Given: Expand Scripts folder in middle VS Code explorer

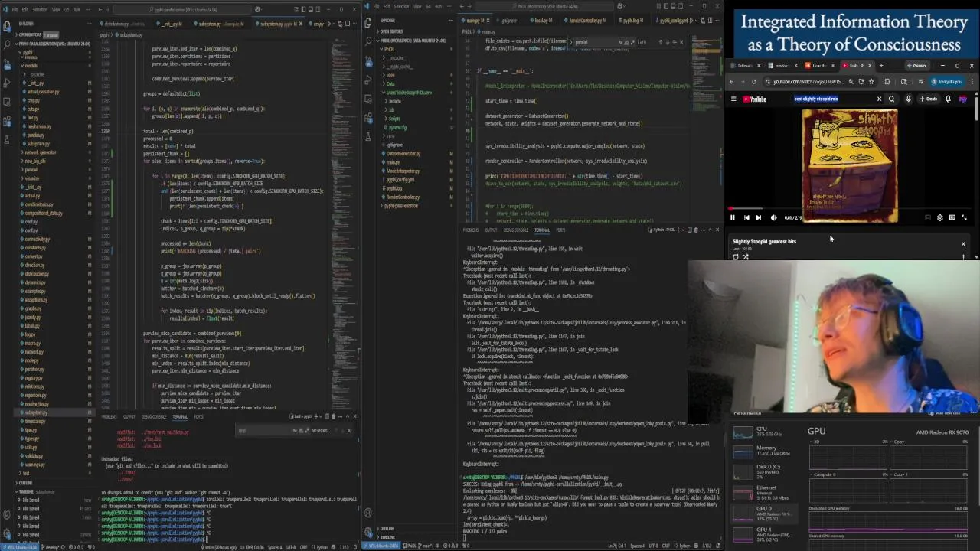Looking at the screenshot, I should tap(394, 119).
